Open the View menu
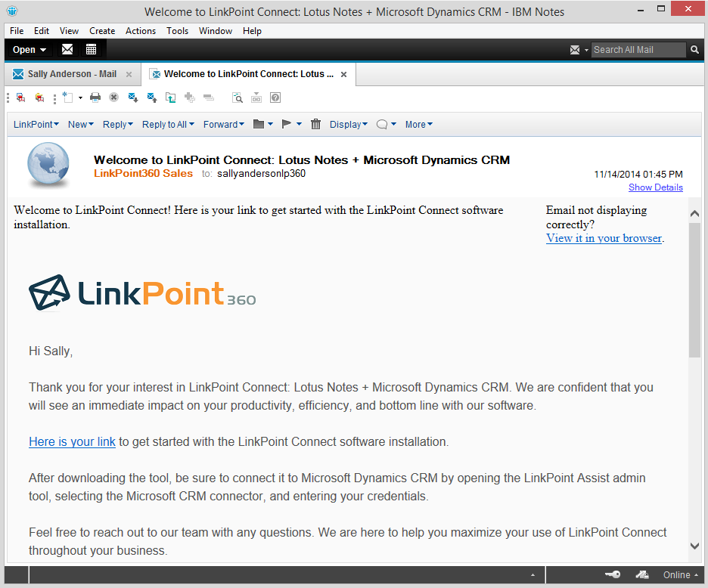 pos(69,31)
